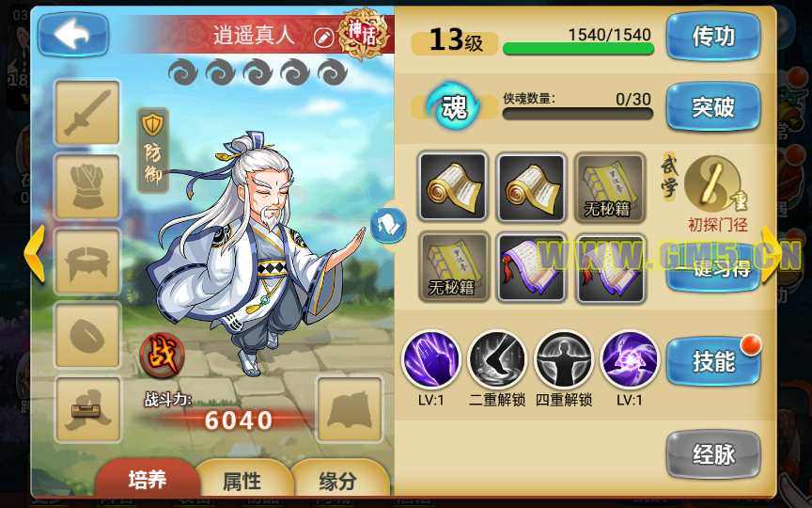Image resolution: width=812 pixels, height=508 pixels.
Task: Tap the red 战 battle badge
Action: coord(162,355)
